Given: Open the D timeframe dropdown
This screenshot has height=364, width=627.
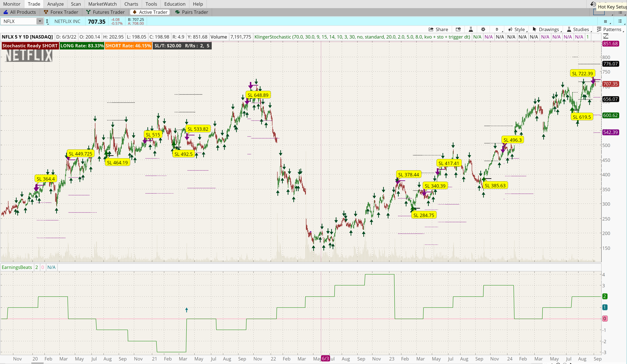Looking at the screenshot, I should point(497,29).
